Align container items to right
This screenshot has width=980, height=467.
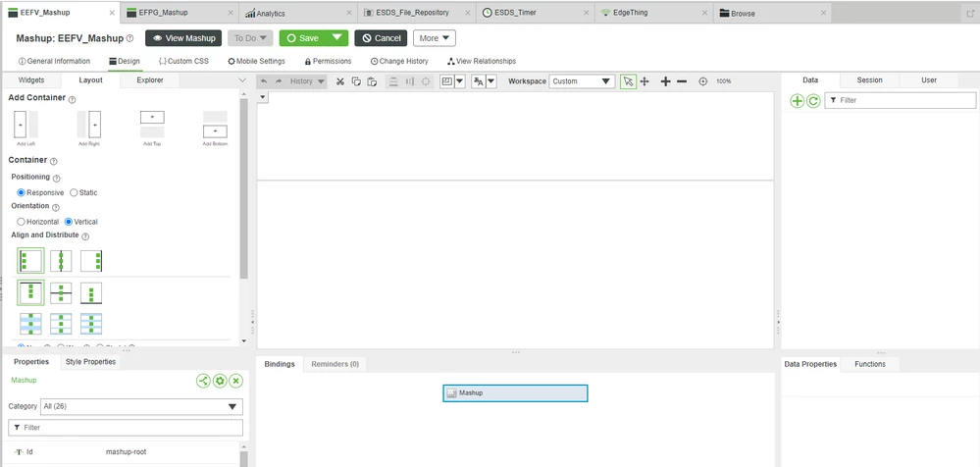point(91,261)
